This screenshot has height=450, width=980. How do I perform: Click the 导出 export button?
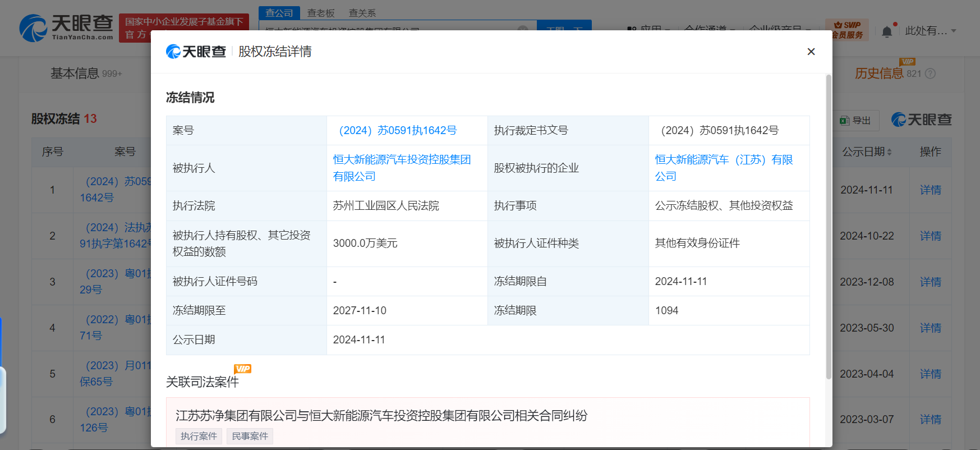click(x=857, y=120)
